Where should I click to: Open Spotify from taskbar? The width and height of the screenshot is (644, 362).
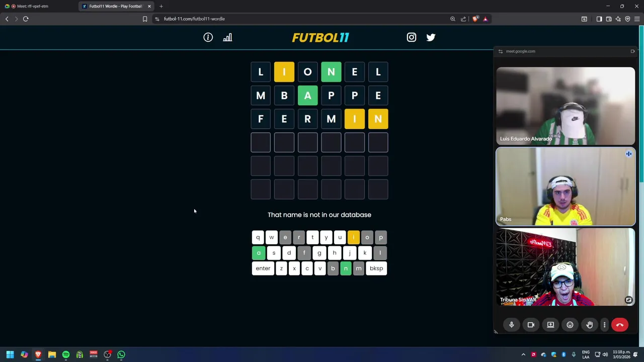[66, 354]
